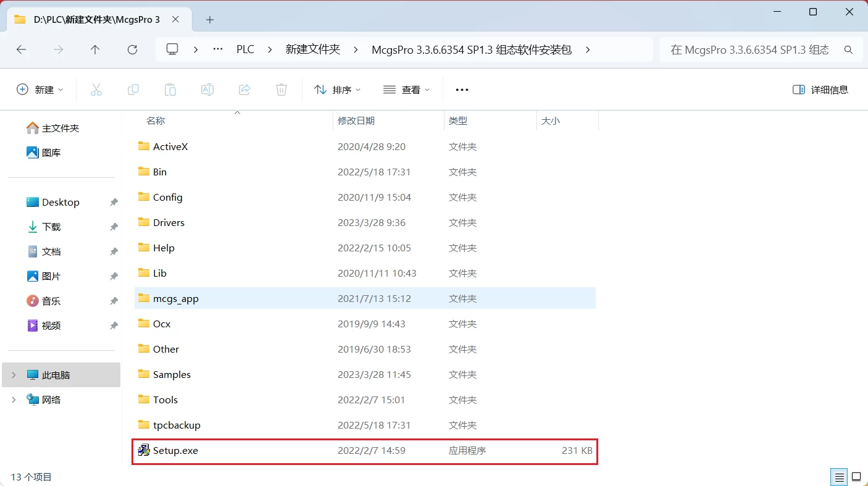The height and width of the screenshot is (486, 868).
Task: Select the Tools folder row
Action: click(365, 400)
